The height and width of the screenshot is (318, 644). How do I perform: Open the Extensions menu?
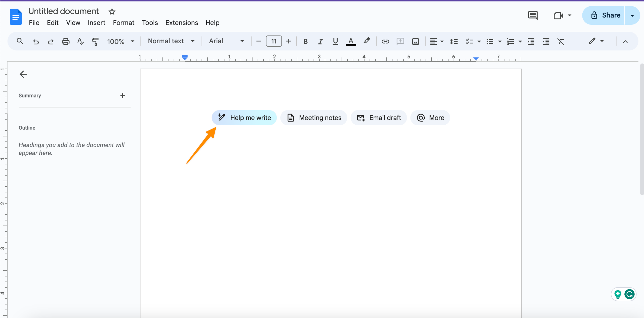click(x=182, y=23)
